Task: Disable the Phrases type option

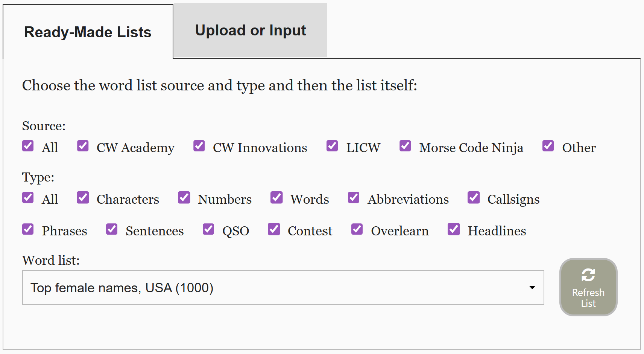Action: tap(28, 229)
